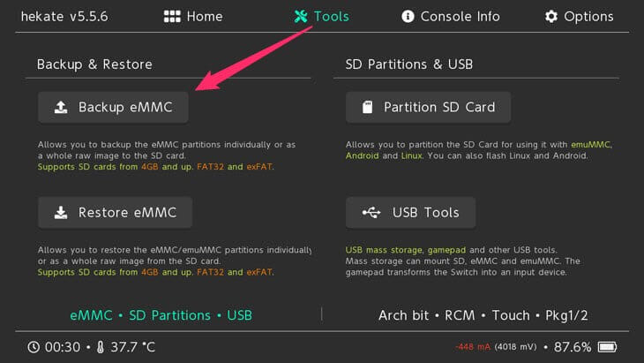Image resolution: width=644 pixels, height=363 pixels.
Task: Click the clock icon in status bar
Action: point(33,347)
